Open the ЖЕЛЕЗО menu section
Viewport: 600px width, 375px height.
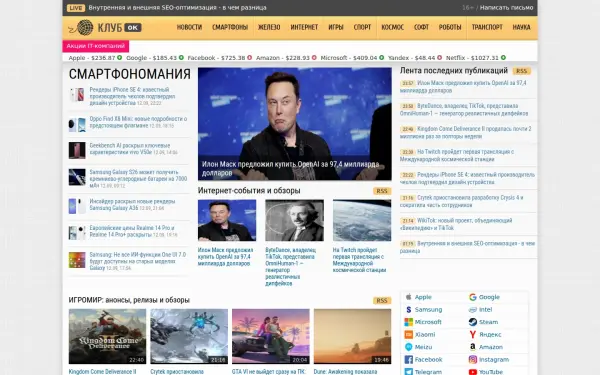click(269, 28)
